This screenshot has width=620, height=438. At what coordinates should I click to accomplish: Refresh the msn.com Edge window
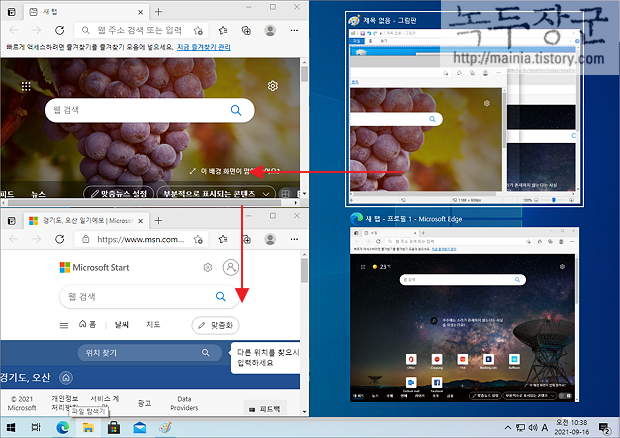[60, 239]
